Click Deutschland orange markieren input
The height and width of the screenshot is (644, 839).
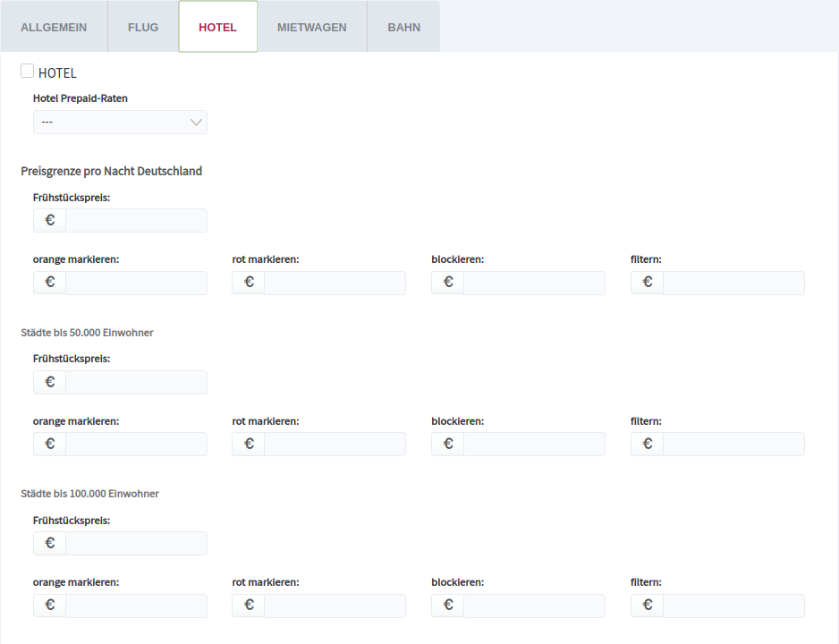tap(137, 283)
